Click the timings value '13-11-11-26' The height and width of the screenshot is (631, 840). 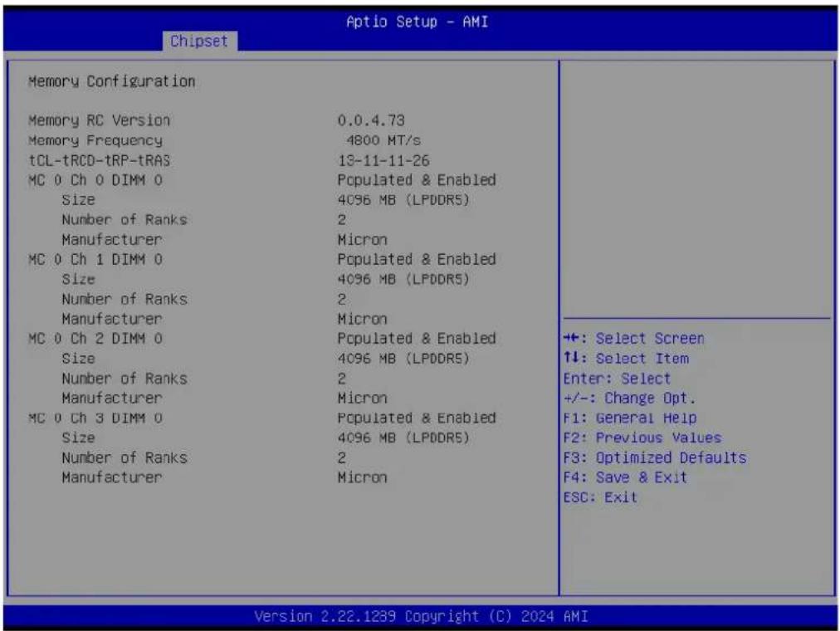383,160
